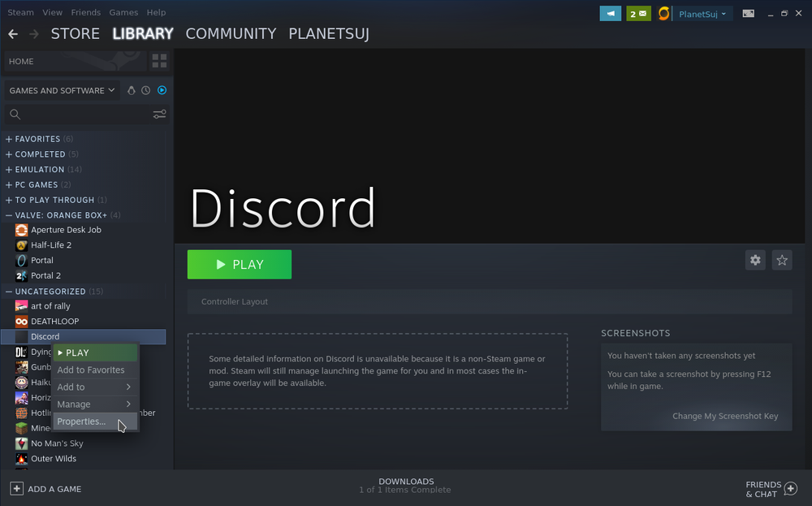The width and height of the screenshot is (812, 506).
Task: Select Discord in the game list
Action: [84, 336]
